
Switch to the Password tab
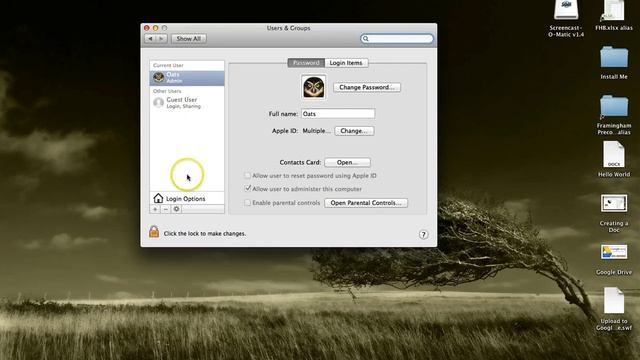point(306,63)
